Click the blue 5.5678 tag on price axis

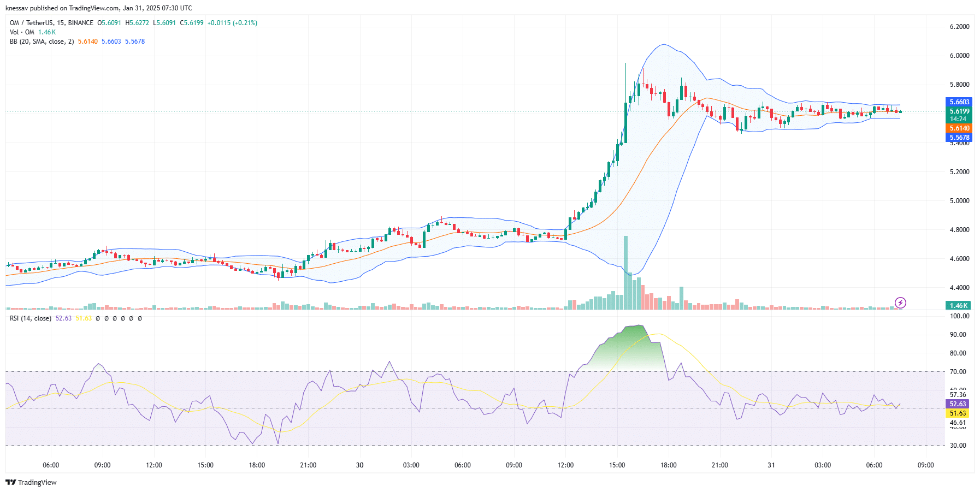959,138
